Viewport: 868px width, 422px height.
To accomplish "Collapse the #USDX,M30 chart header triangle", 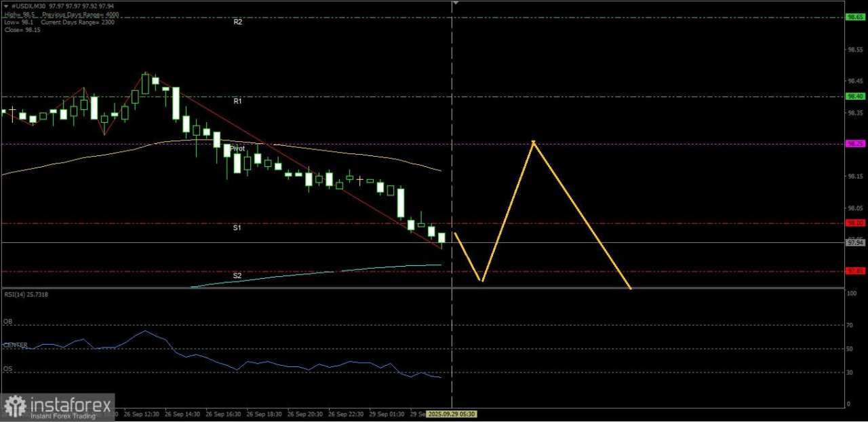I will pos(7,6).
